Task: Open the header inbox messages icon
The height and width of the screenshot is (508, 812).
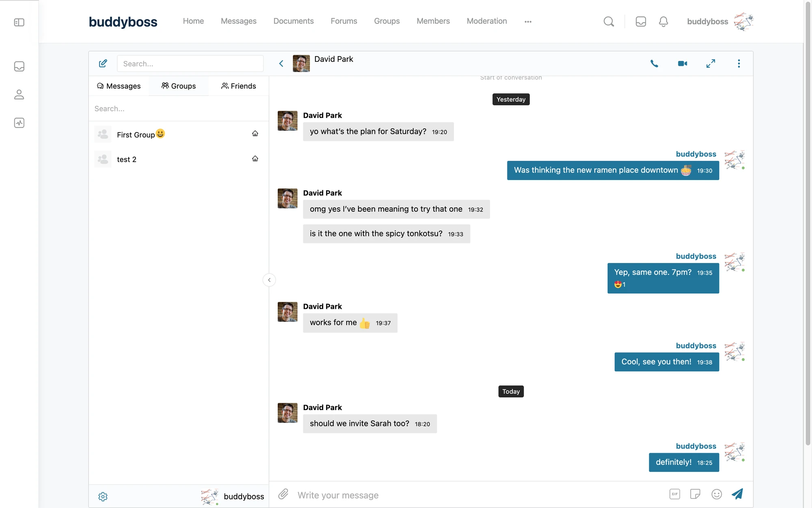Action: (x=641, y=22)
